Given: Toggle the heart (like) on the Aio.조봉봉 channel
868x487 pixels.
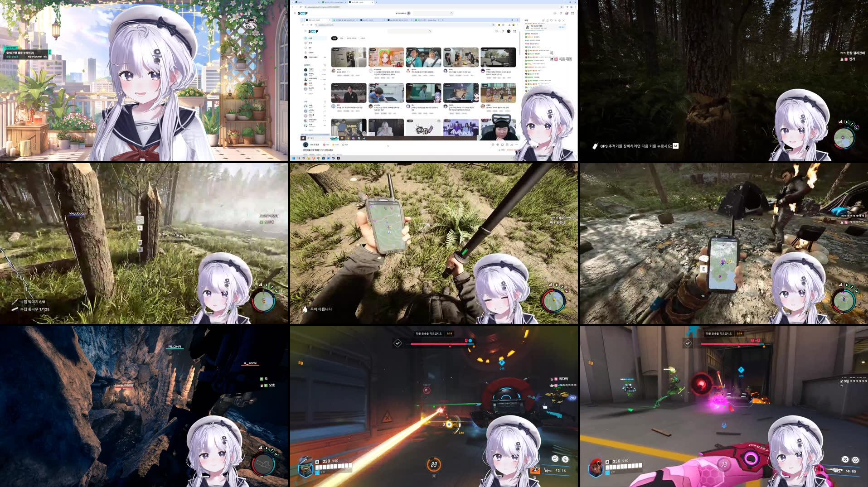Looking at the screenshot, I should pyautogui.click(x=325, y=145).
